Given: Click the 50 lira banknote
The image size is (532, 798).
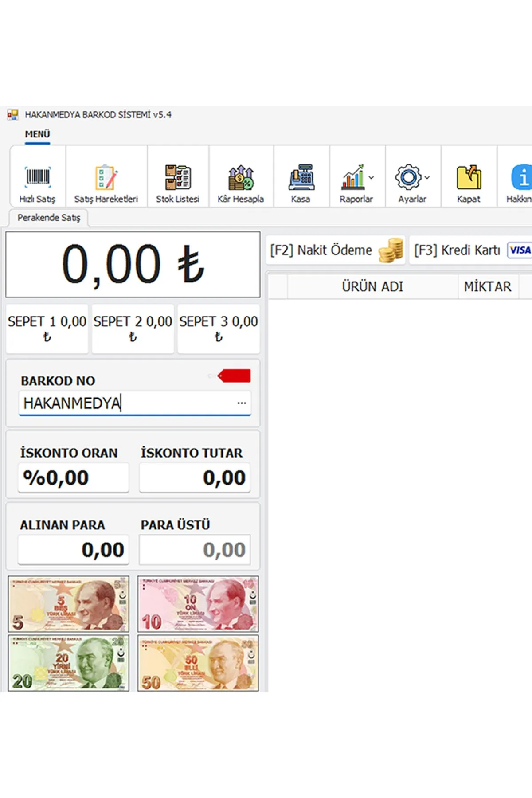Looking at the screenshot, I should coord(198,663).
